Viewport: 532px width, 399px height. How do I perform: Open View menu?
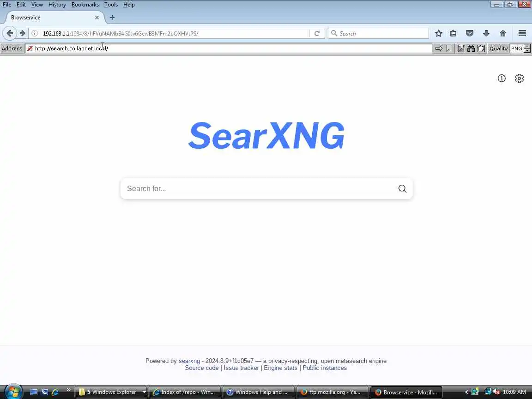(37, 5)
